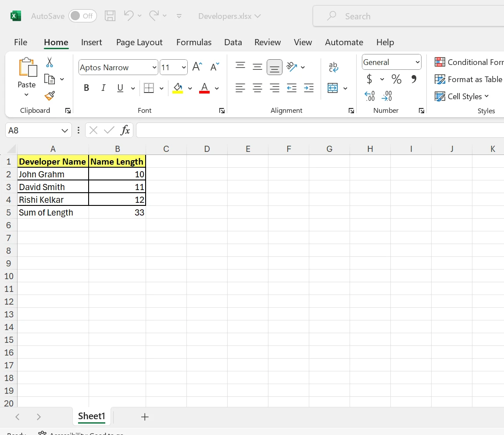Open Cell Styles gallery
Viewport: 504px width, 435px height.
pos(463,97)
